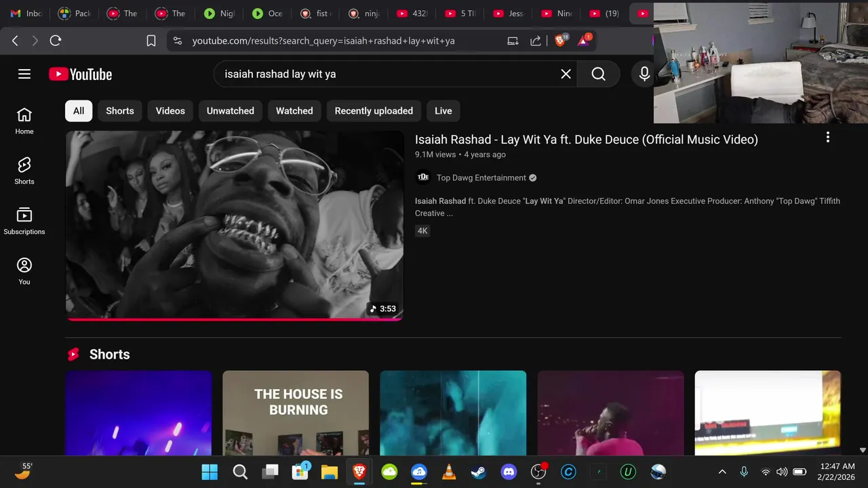
Task: Open Home in YouTube sidebar
Action: tap(24, 121)
